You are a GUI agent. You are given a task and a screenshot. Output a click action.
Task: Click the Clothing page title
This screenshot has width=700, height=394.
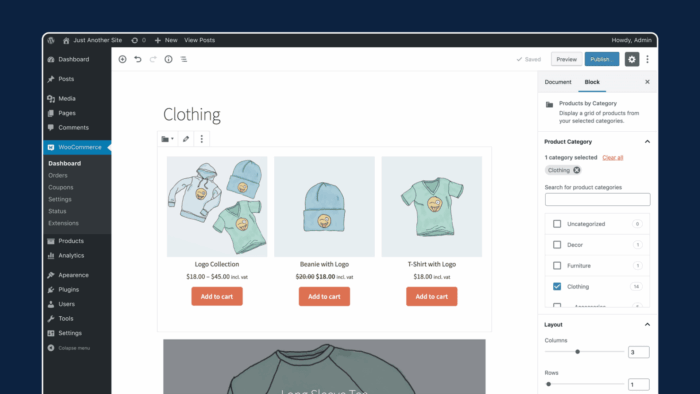coord(192,115)
